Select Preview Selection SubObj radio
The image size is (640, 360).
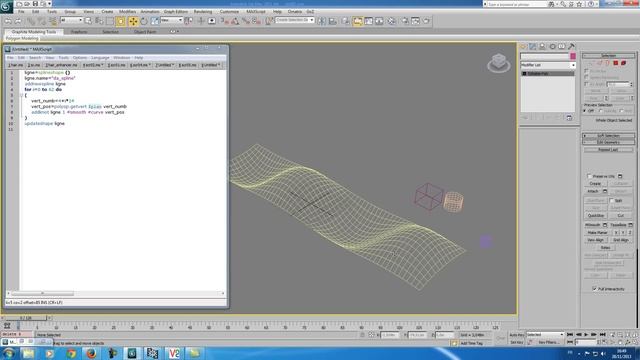(x=601, y=111)
